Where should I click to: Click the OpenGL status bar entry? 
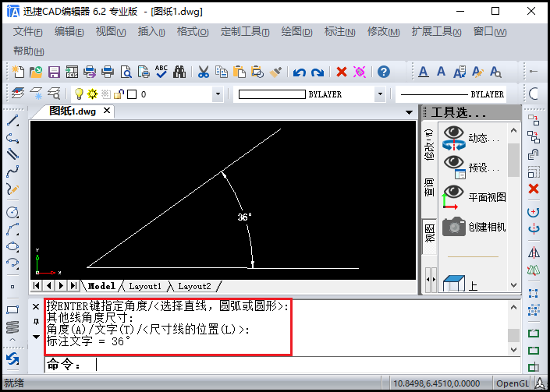(513, 383)
